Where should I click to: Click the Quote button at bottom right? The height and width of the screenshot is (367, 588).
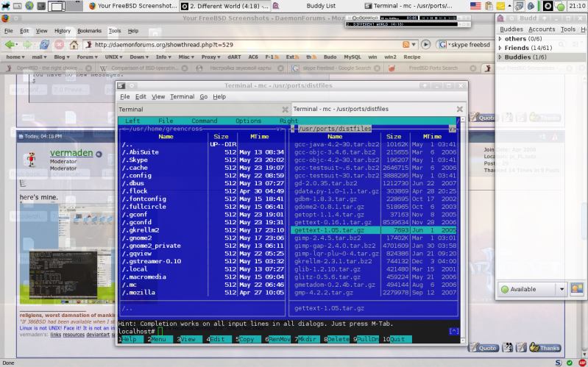tap(486, 348)
